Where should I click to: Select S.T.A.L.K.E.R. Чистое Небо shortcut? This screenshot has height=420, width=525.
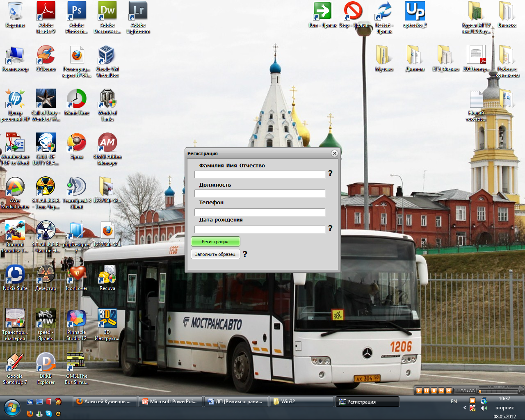[x=46, y=237]
